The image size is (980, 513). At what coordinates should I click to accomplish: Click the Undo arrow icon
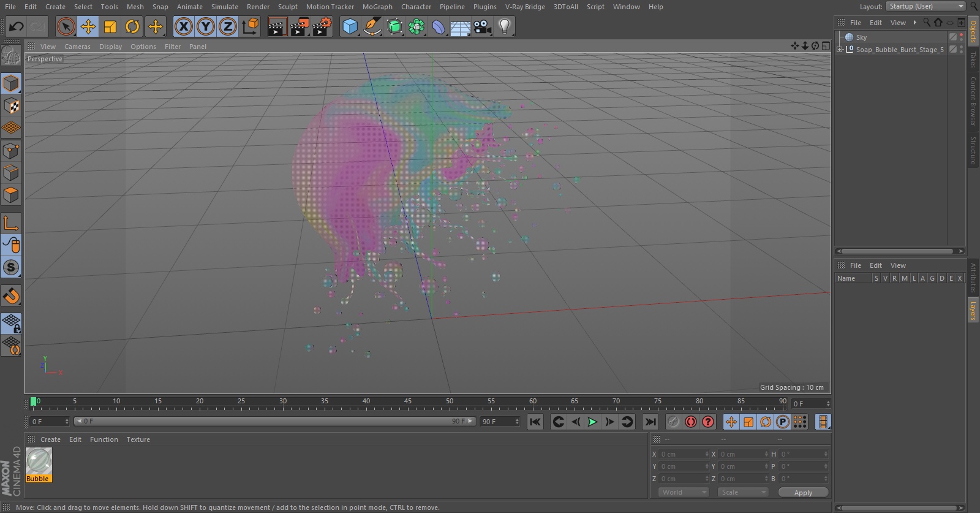[x=16, y=26]
